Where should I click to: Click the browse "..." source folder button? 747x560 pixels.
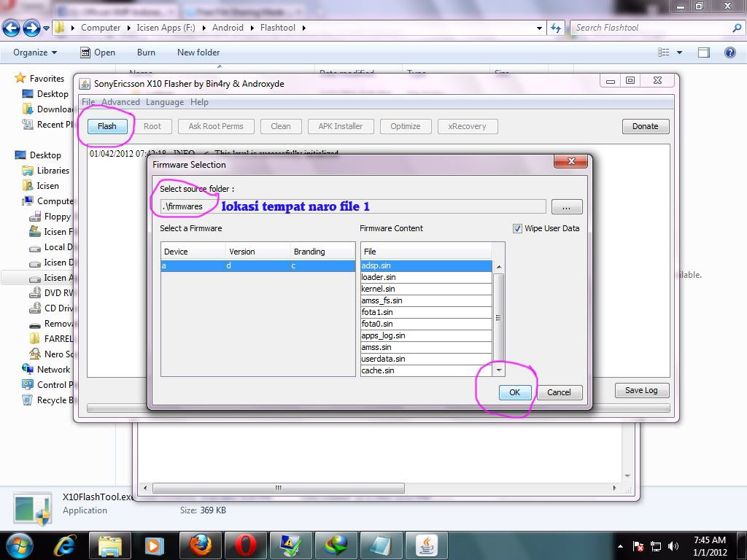tap(566, 206)
